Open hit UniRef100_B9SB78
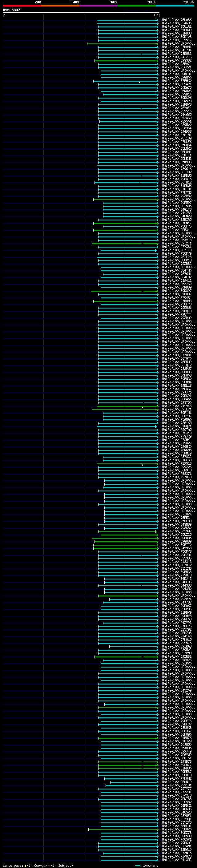197x868 pixels. click(x=177, y=761)
